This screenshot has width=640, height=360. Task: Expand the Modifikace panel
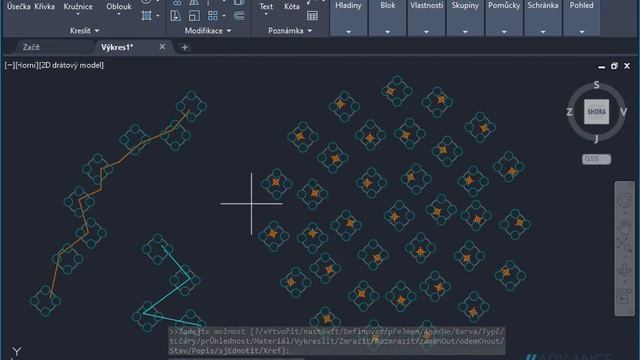208,31
